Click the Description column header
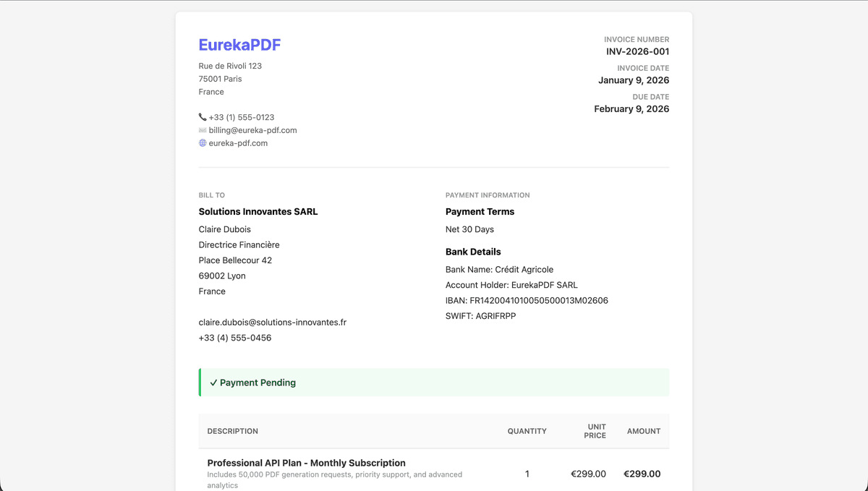The width and height of the screenshot is (868, 491). point(232,431)
